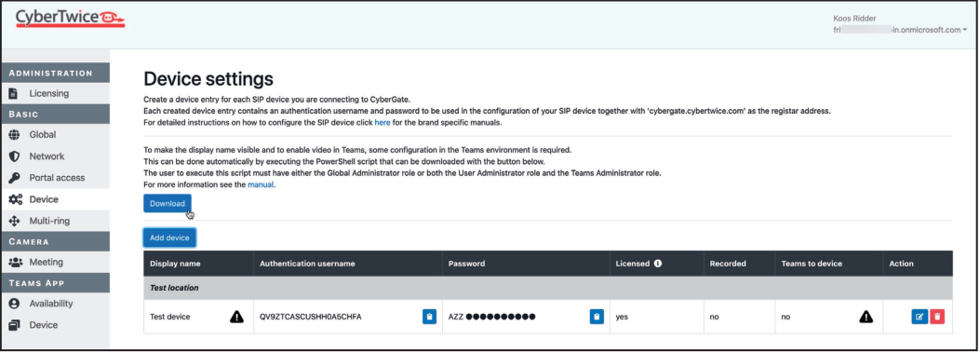The width and height of the screenshot is (980, 353).
Task: Click the 'Teams to device' column header
Action: coord(812,264)
